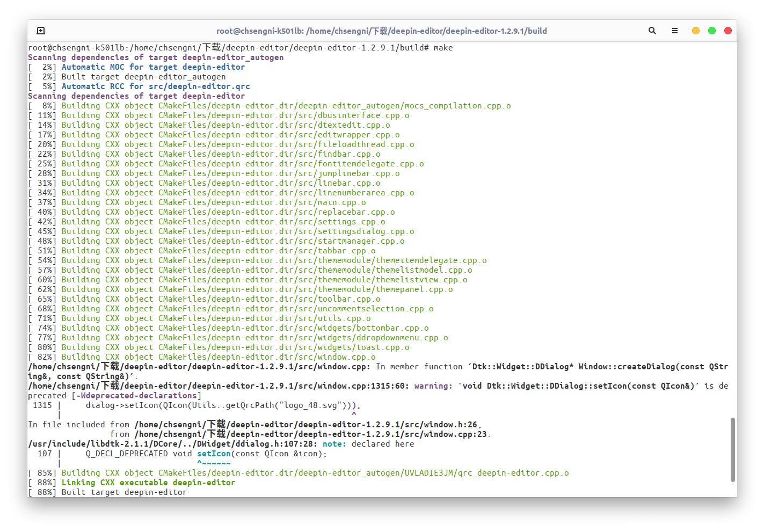This screenshot has width=764, height=532.
Task: Click the line ending in "qrc_deepin-editor.cpp.o"
Action: (299, 473)
